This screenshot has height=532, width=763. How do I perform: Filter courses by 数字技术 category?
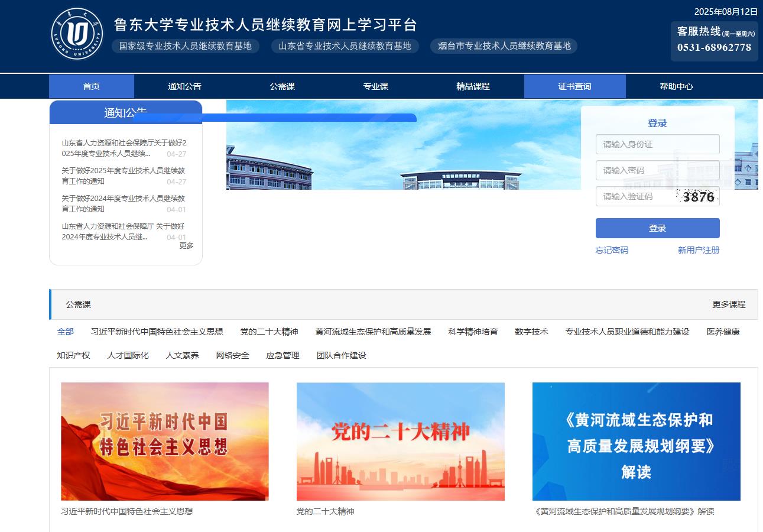tap(531, 332)
